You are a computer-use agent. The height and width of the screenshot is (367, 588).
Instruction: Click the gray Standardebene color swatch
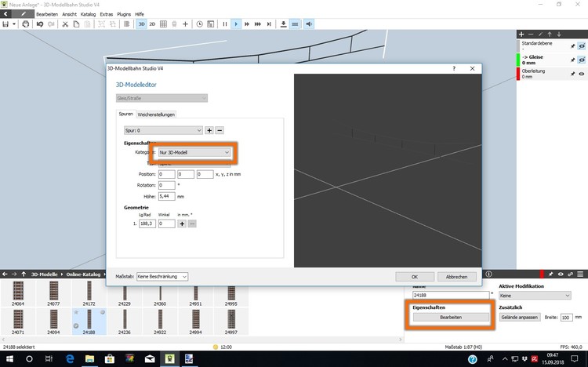click(518, 46)
